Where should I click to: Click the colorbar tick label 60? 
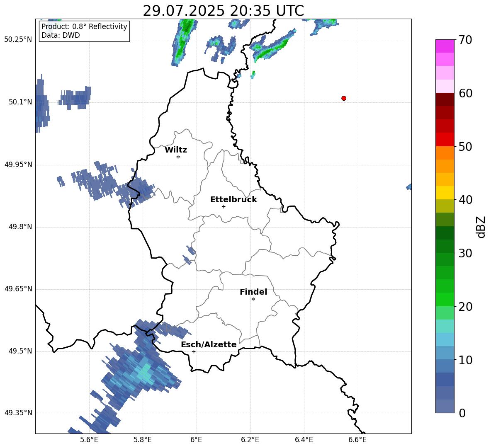(x=465, y=93)
